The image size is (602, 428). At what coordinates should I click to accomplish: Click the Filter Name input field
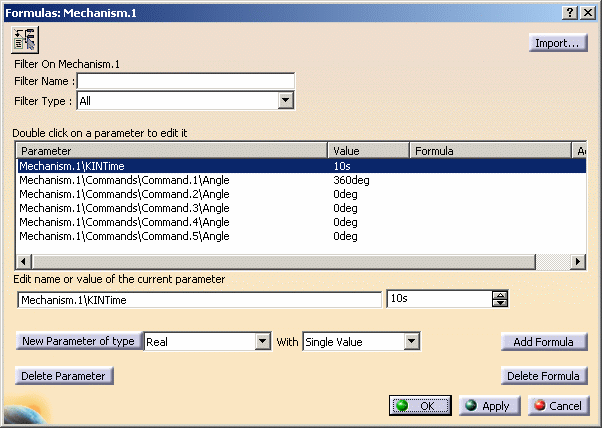(x=186, y=81)
